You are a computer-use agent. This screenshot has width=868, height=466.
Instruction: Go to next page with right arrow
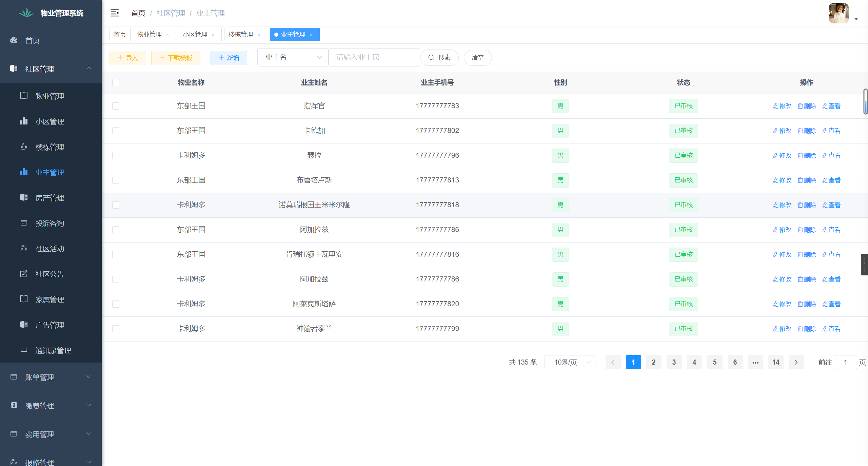[796, 362]
